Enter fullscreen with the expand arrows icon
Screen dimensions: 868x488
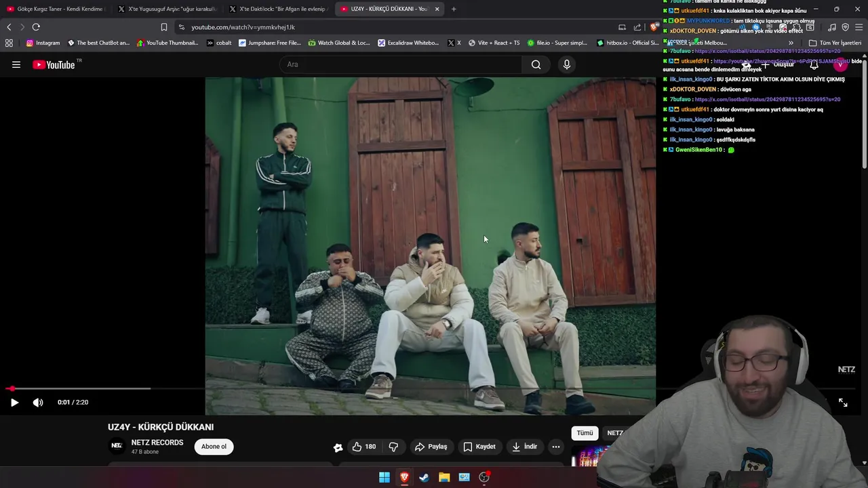click(x=842, y=403)
